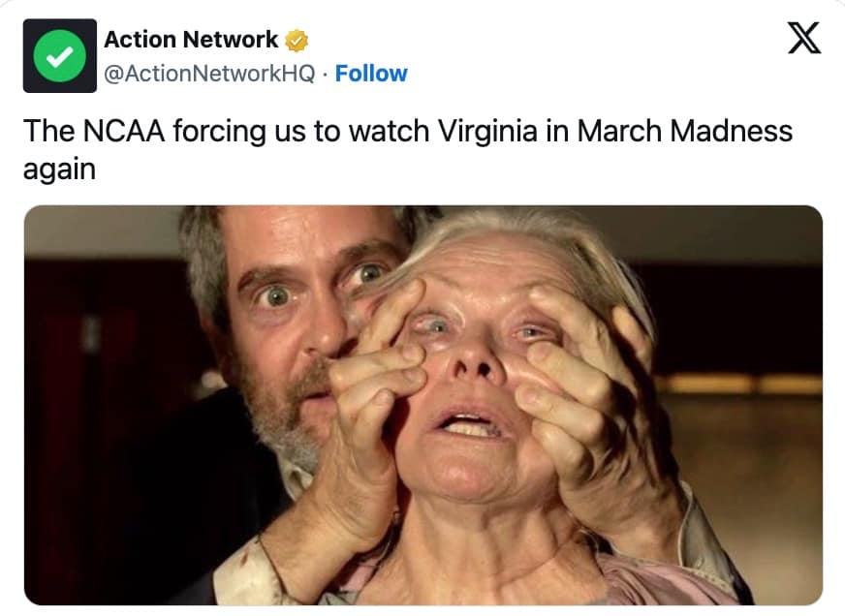The width and height of the screenshot is (845, 616).
Task: Follow the Action Network account
Action: 371,74
